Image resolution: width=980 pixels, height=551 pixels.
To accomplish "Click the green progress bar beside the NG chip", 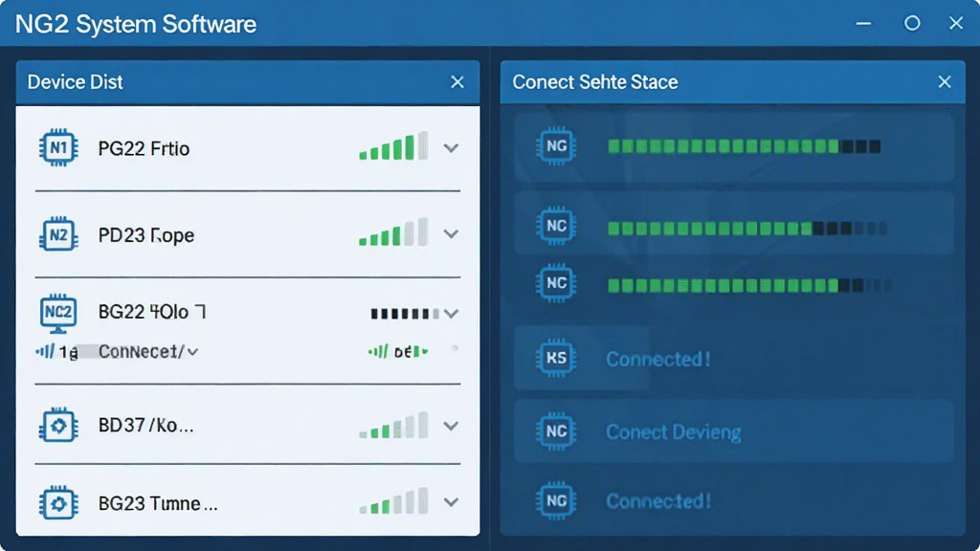I will (x=745, y=146).
